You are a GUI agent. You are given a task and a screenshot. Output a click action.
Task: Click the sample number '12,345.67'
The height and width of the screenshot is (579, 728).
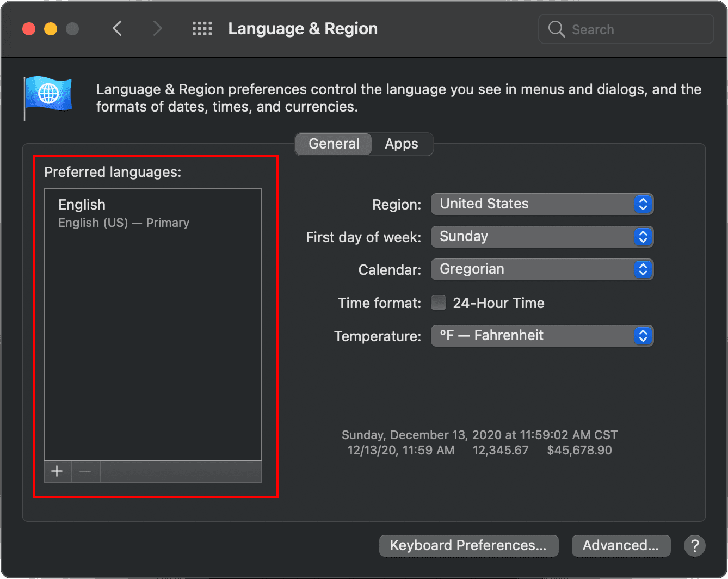coord(501,450)
